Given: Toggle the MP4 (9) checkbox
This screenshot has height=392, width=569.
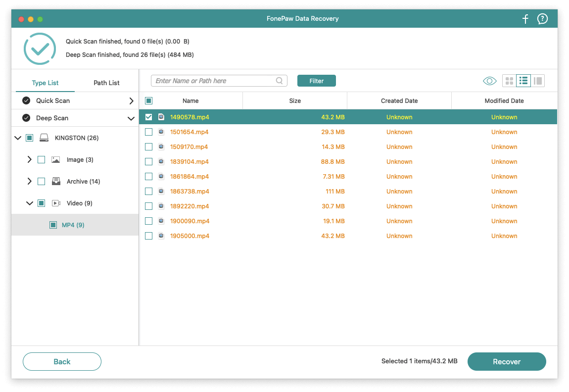Looking at the screenshot, I should point(53,225).
